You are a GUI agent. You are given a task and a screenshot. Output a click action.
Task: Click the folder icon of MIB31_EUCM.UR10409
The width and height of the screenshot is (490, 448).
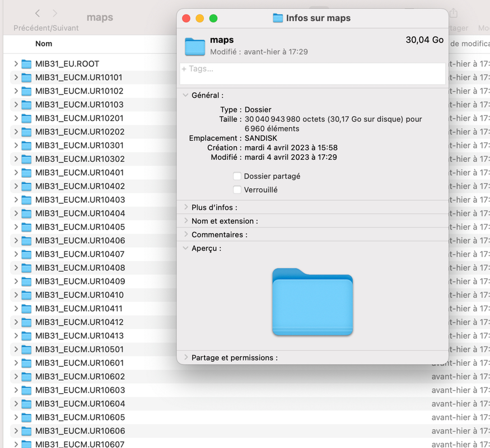26,282
